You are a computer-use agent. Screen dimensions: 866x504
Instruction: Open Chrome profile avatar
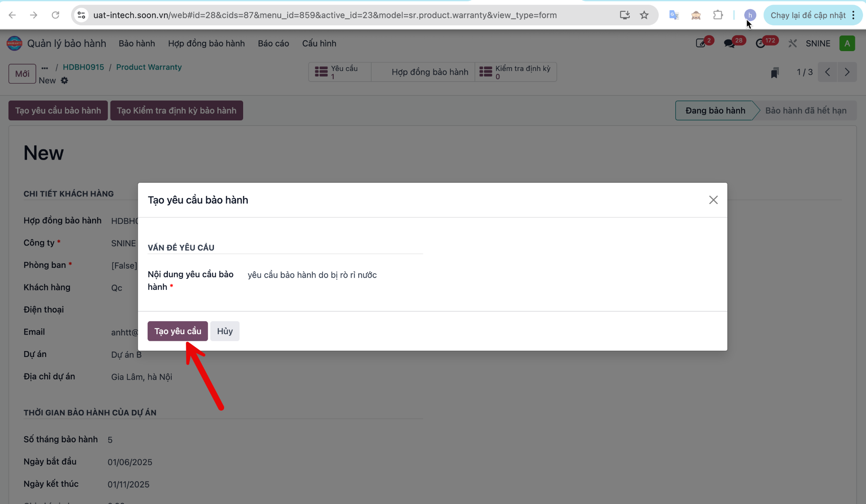point(750,15)
